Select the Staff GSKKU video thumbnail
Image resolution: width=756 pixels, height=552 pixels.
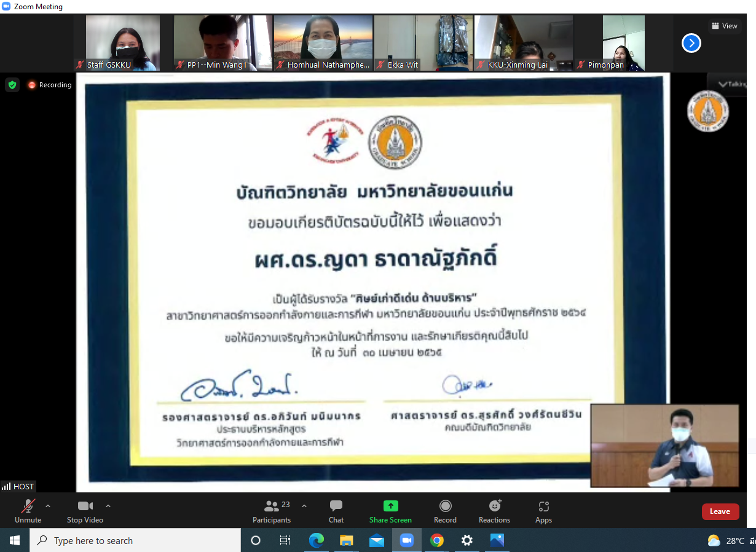coord(122,43)
